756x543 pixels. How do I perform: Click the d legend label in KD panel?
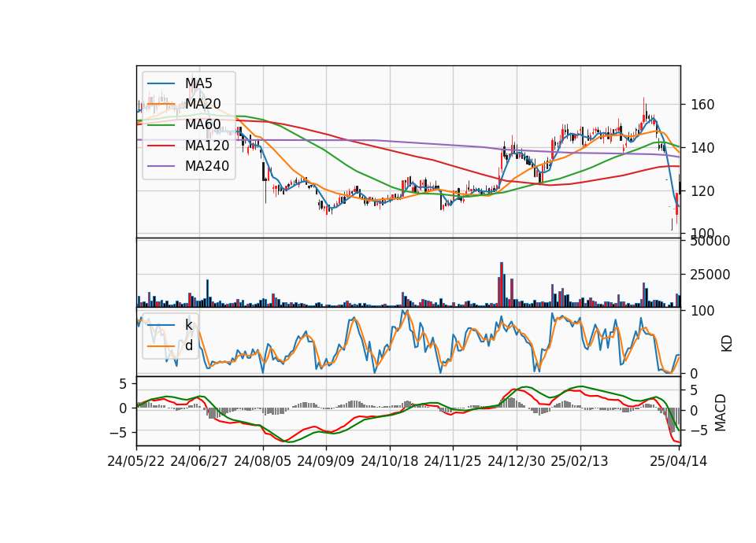click(189, 345)
